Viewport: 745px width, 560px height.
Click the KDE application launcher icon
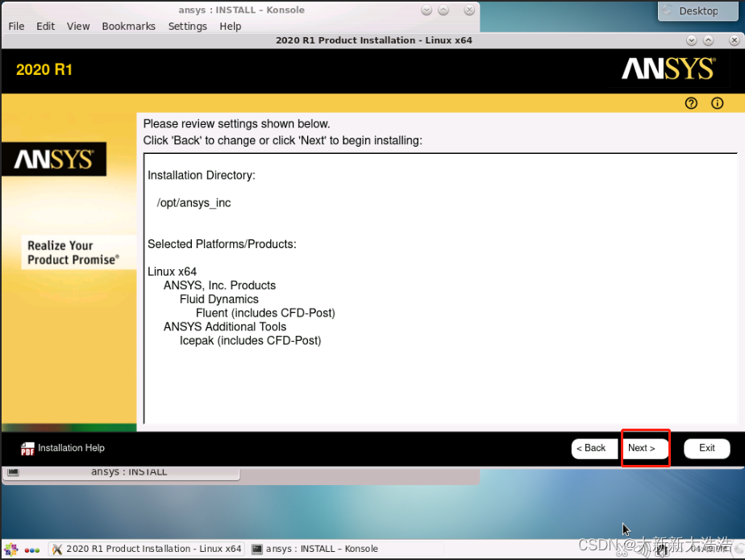[10, 550]
